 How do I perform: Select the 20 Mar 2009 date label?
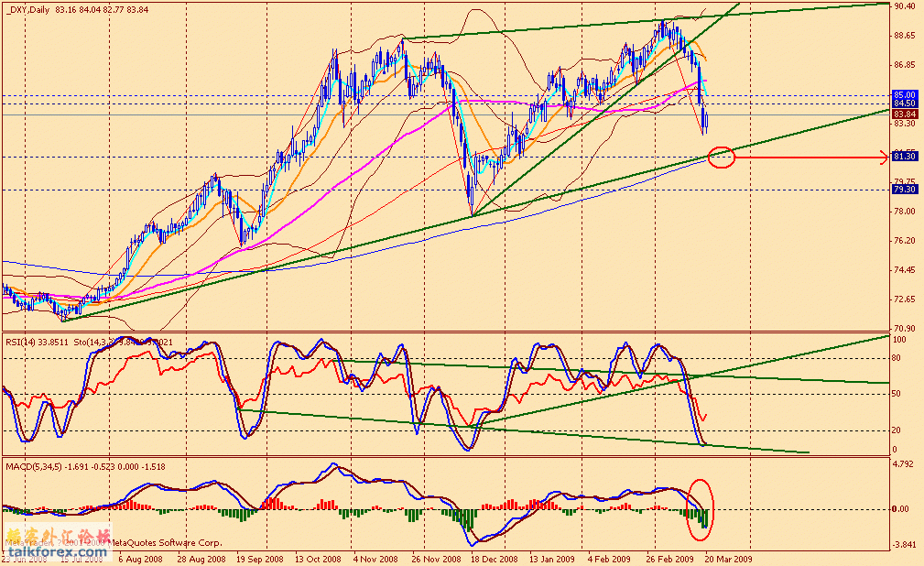[728, 559]
